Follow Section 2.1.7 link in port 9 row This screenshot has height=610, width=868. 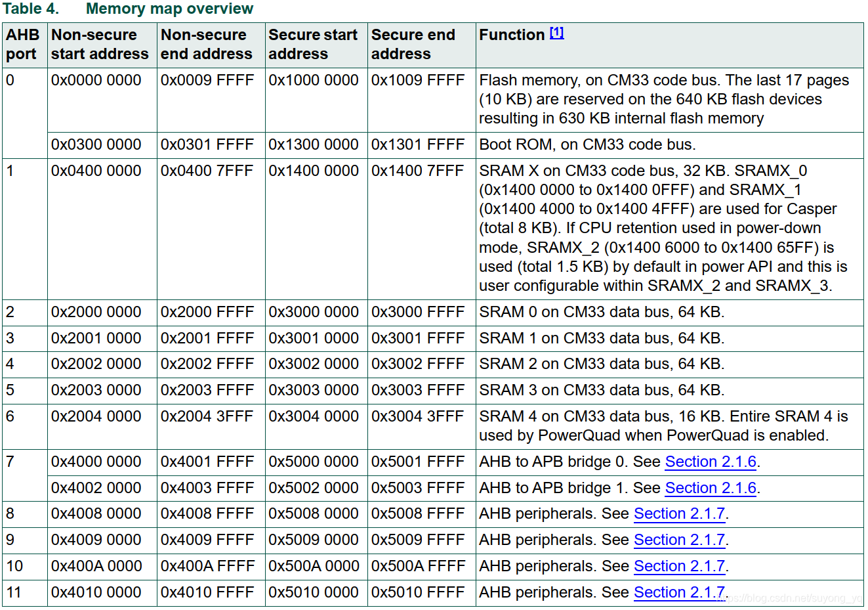click(x=679, y=540)
